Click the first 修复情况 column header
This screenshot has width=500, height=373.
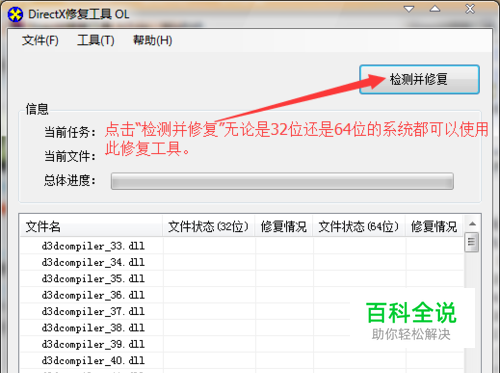tap(284, 226)
